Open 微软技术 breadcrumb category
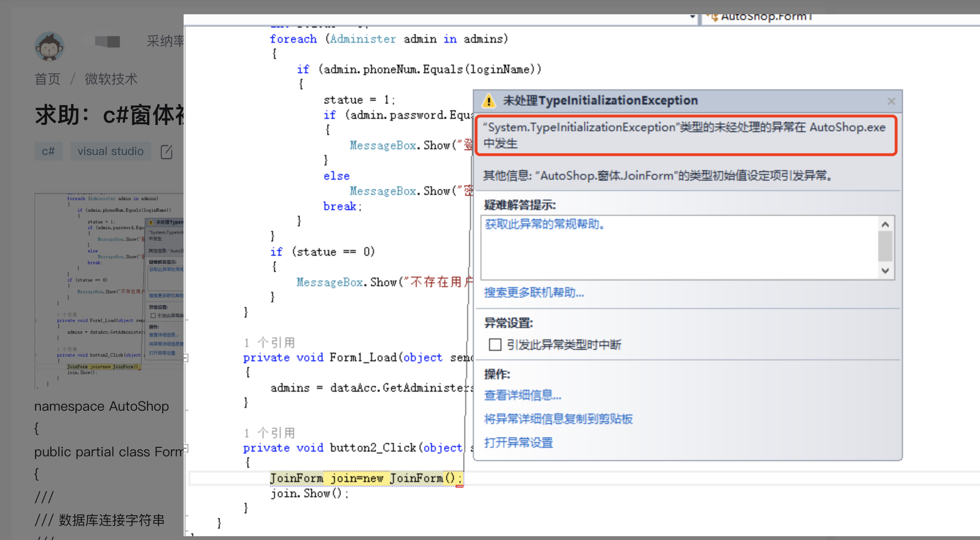Viewport: 980px width, 540px height. pos(111,79)
